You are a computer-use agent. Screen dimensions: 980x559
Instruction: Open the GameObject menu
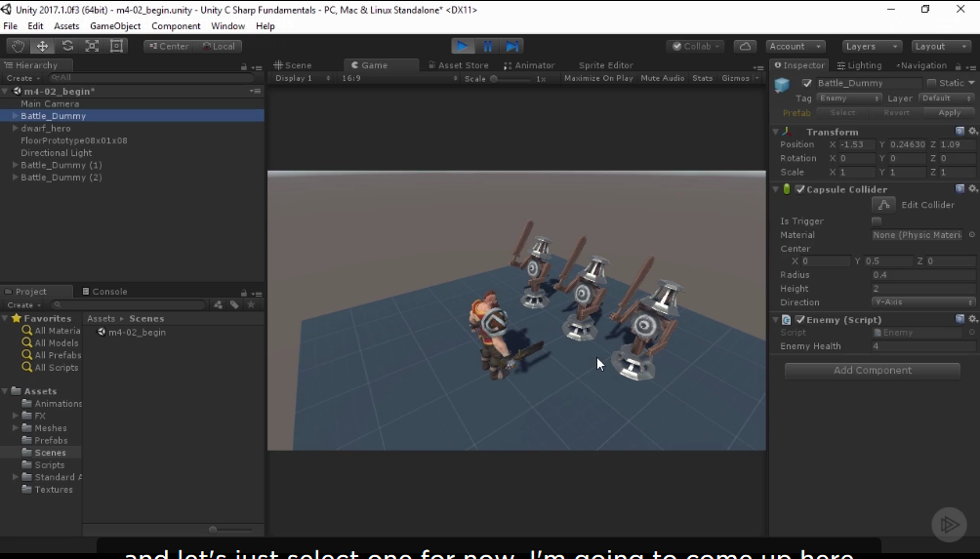coord(115,26)
